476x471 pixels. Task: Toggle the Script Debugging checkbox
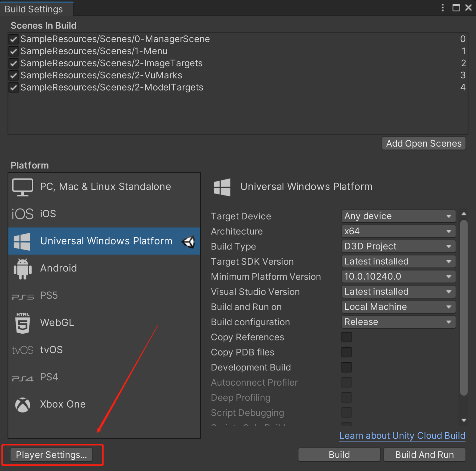tap(347, 413)
